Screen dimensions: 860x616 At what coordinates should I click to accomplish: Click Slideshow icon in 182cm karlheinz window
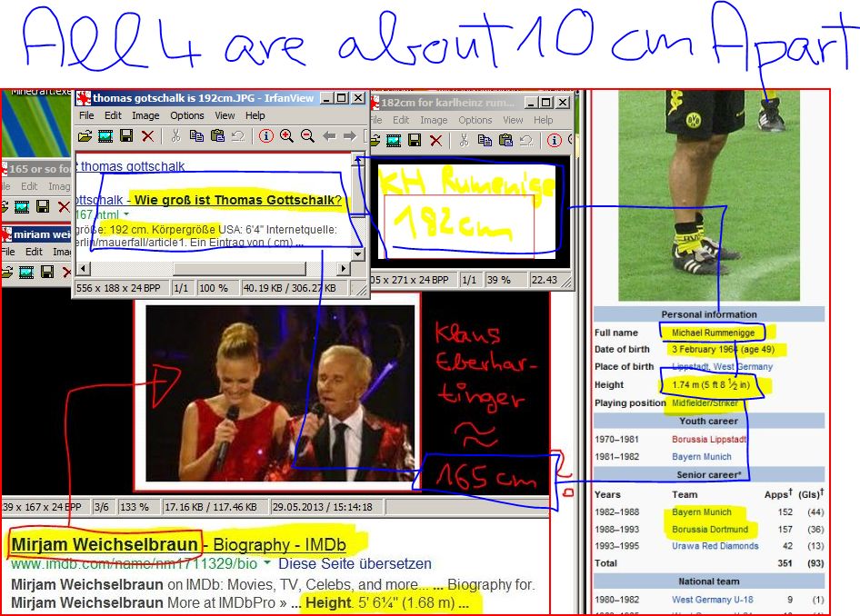[x=394, y=141]
